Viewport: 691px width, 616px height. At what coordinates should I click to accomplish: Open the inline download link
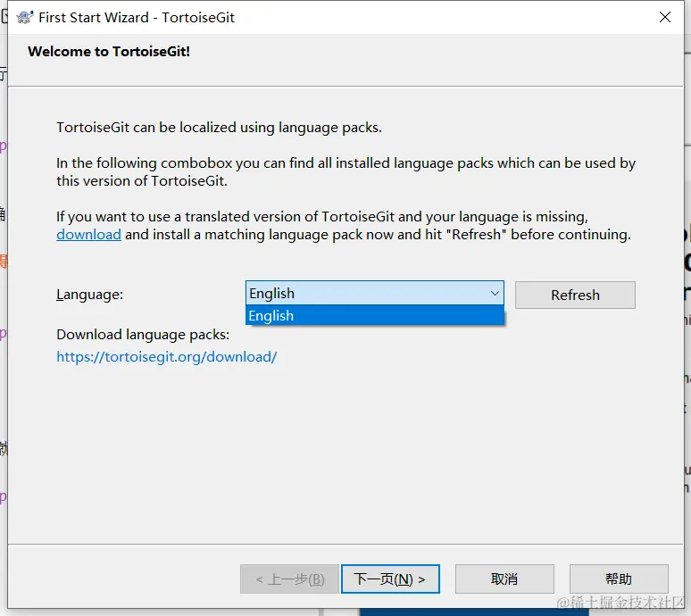pos(88,235)
